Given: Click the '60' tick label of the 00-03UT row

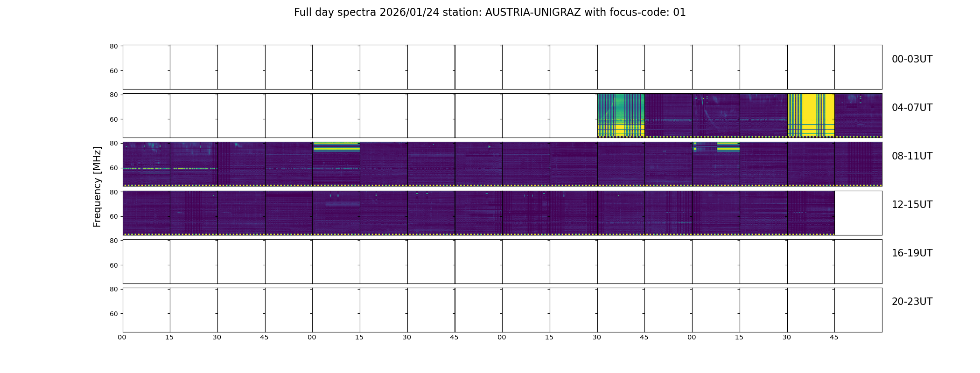Looking at the screenshot, I should pos(113,71).
